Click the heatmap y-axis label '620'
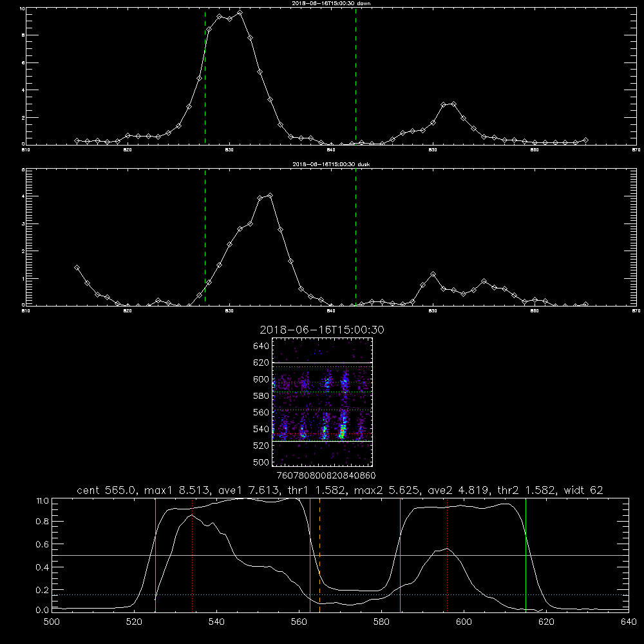Image resolution: width=644 pixels, height=644 pixels. click(261, 363)
